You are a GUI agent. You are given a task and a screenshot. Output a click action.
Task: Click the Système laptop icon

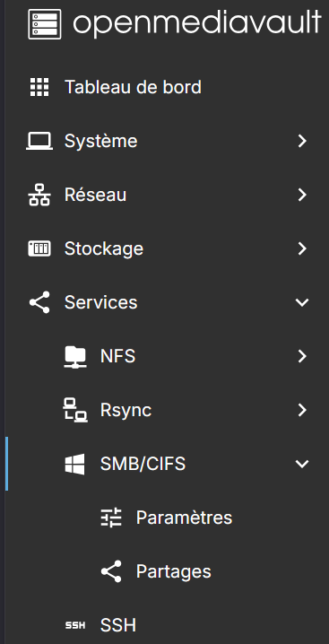[x=39, y=141]
